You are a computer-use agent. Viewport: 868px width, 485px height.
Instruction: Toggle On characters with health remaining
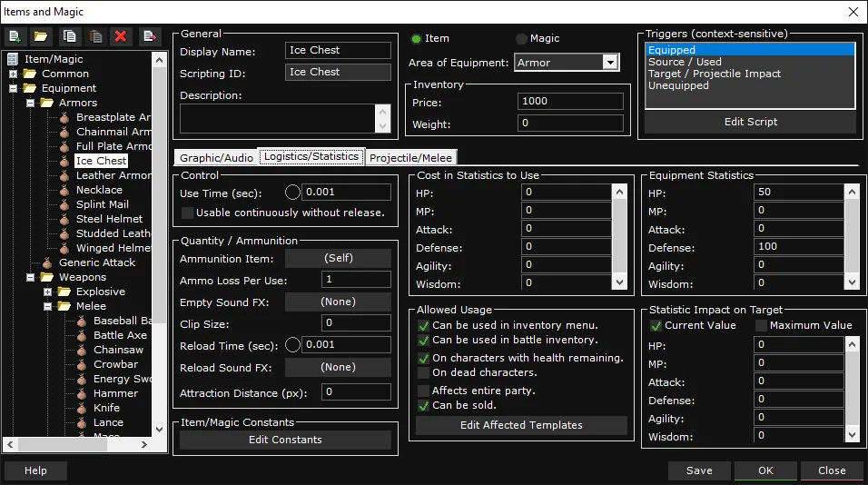coord(423,358)
